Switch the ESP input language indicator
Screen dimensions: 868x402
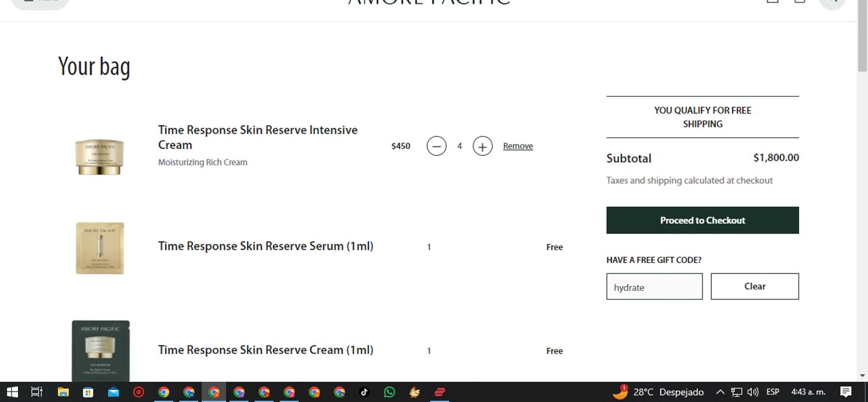773,392
